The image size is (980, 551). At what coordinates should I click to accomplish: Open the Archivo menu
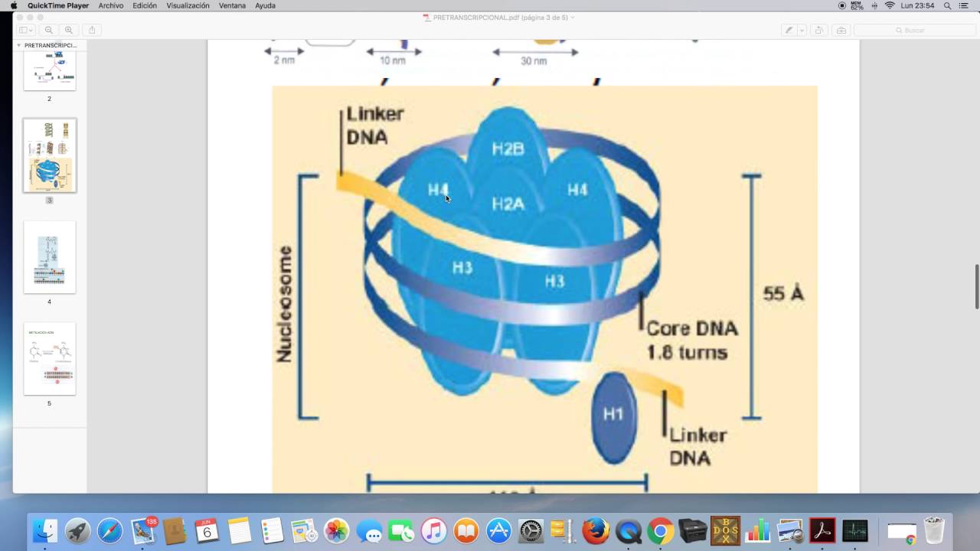(x=111, y=5)
